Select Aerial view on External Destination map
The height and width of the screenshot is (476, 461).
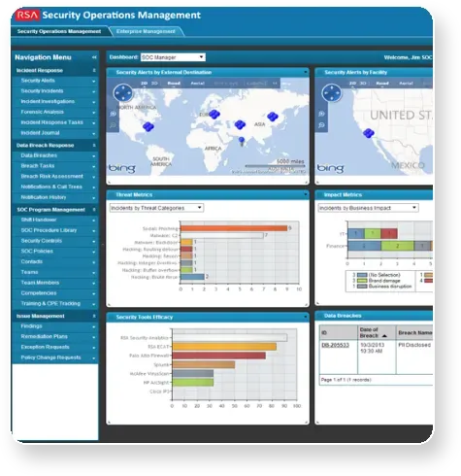197,84
